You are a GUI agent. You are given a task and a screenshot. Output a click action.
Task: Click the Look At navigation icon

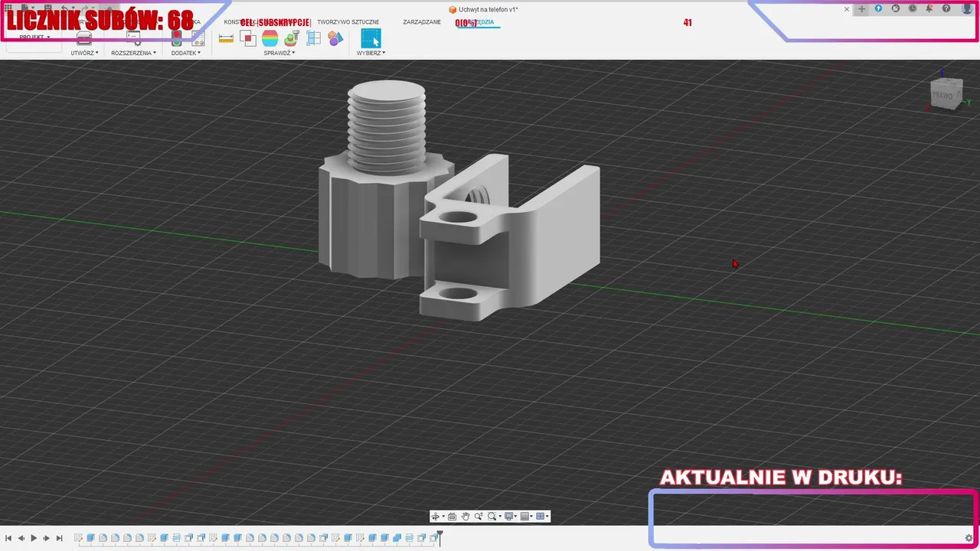pyautogui.click(x=452, y=517)
